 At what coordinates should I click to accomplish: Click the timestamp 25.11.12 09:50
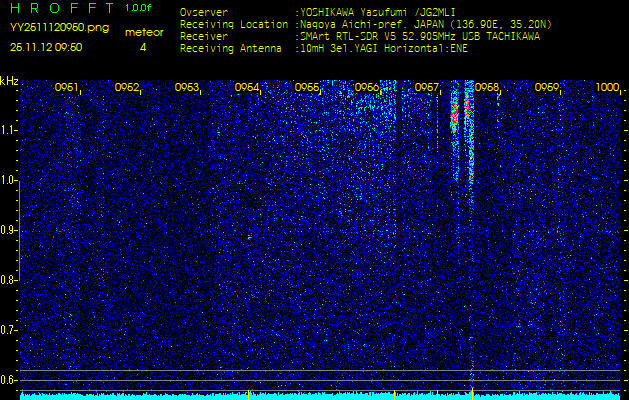click(46, 47)
